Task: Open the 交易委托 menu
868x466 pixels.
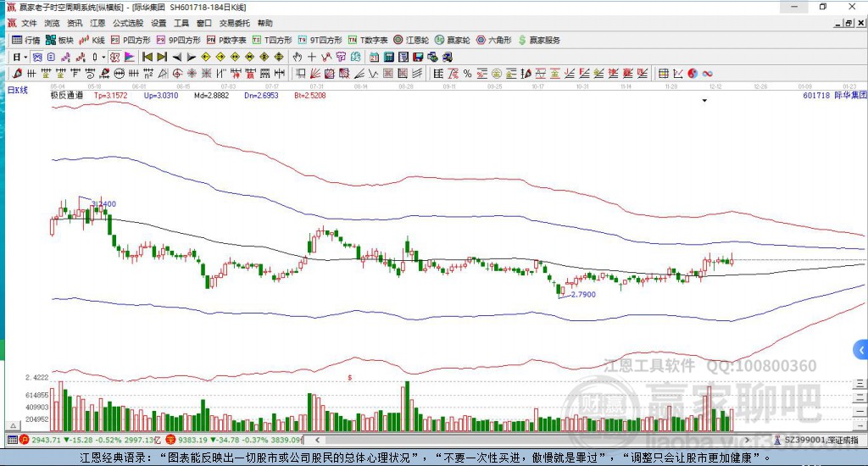Action: pyautogui.click(x=234, y=23)
